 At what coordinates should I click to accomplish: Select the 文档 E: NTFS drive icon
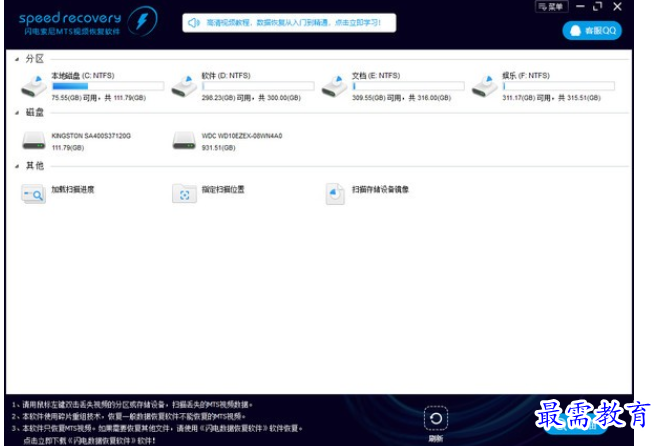(x=335, y=86)
